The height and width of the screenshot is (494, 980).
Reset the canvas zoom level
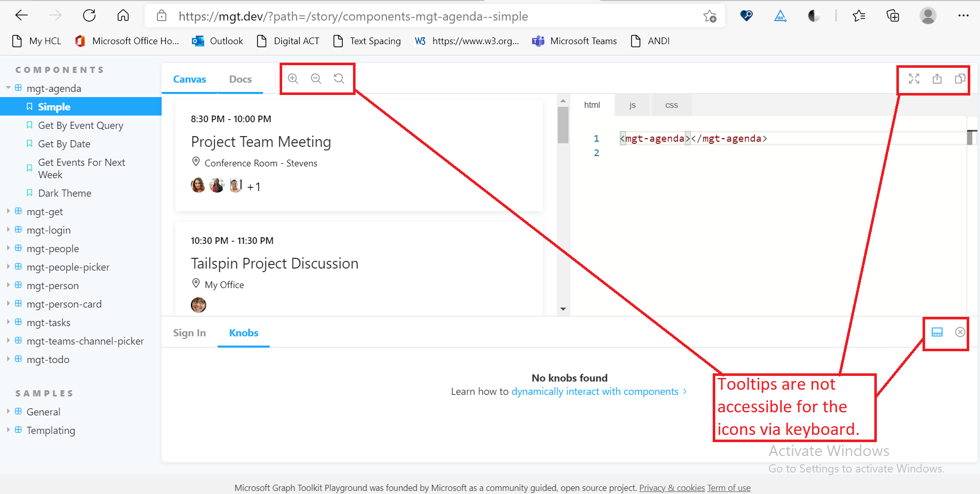click(339, 79)
